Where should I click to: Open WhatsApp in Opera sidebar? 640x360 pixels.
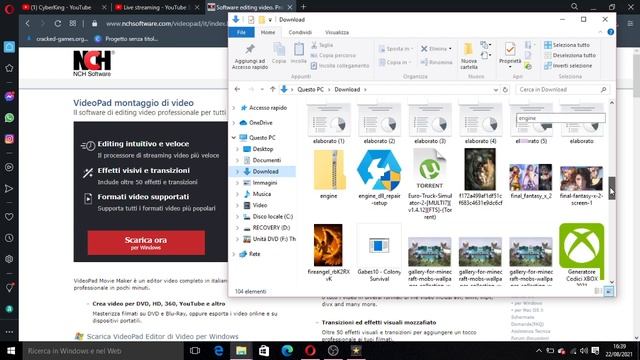click(x=9, y=118)
